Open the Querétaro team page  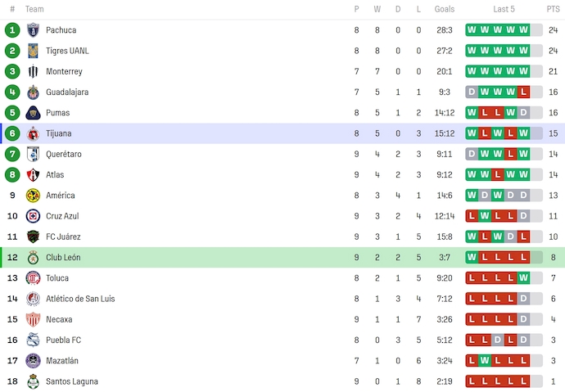click(x=64, y=154)
